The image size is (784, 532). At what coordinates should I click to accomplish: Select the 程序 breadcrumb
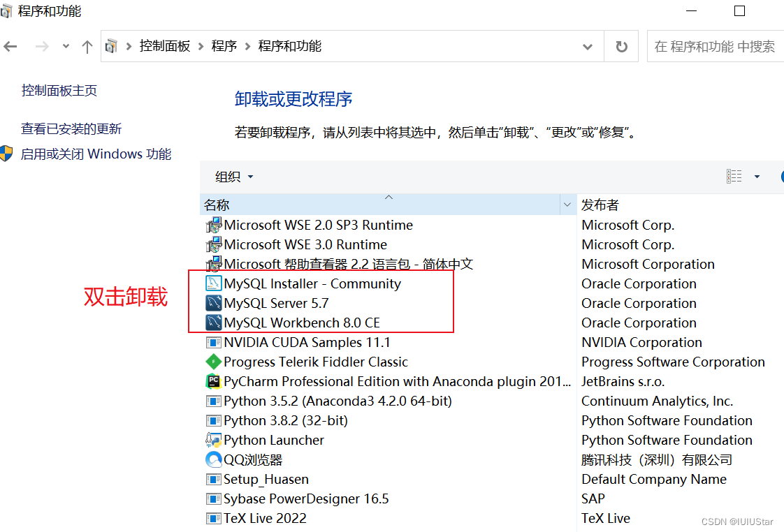224,47
